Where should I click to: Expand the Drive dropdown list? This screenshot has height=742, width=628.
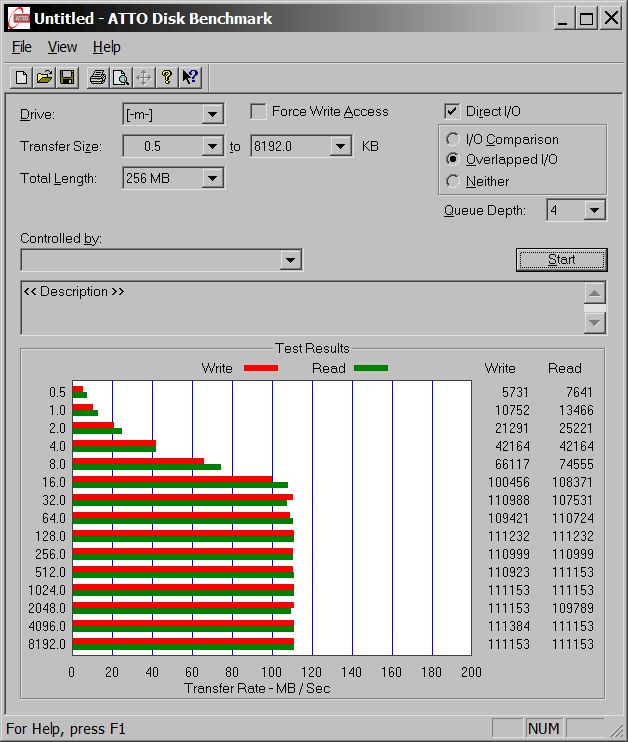point(212,114)
